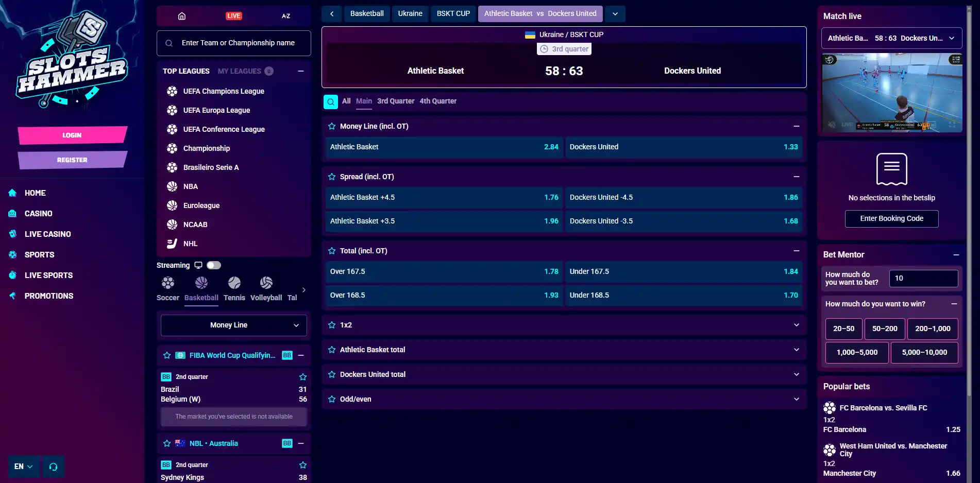980x483 pixels.
Task: Favorite the NBL Australia league star
Action: coord(167,443)
